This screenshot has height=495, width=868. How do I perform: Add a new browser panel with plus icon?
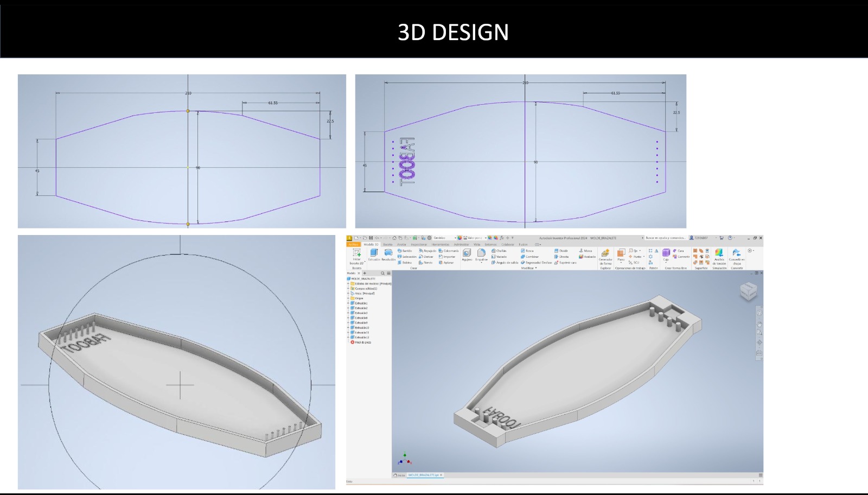(365, 273)
